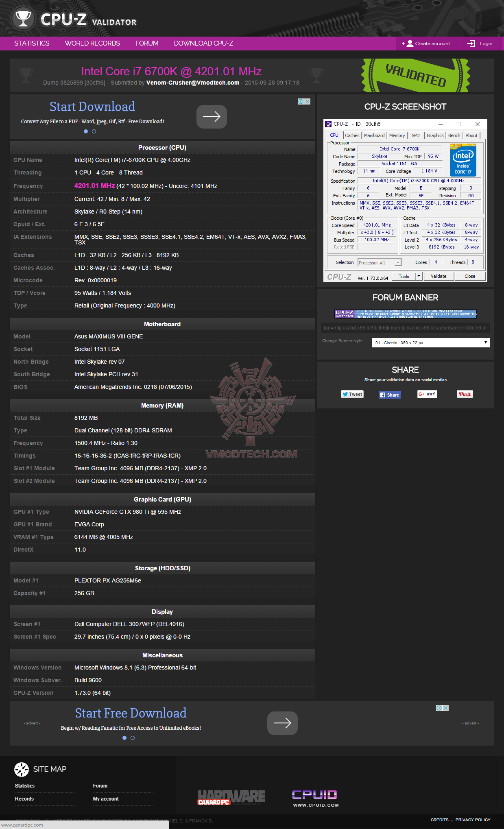Click the forum banner BBCode URL field
Image resolution: width=504 pixels, height=829 pixels.
point(406,328)
